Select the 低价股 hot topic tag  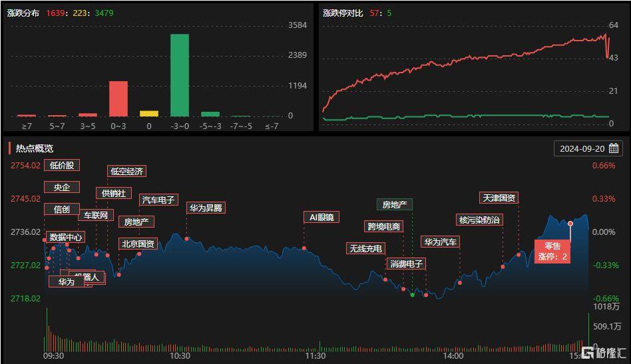[x=62, y=165]
